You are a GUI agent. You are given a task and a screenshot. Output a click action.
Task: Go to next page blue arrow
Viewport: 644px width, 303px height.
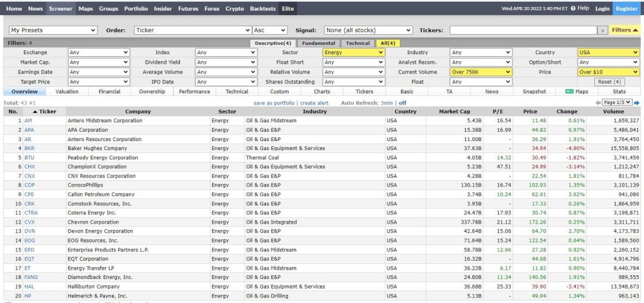tap(637, 103)
